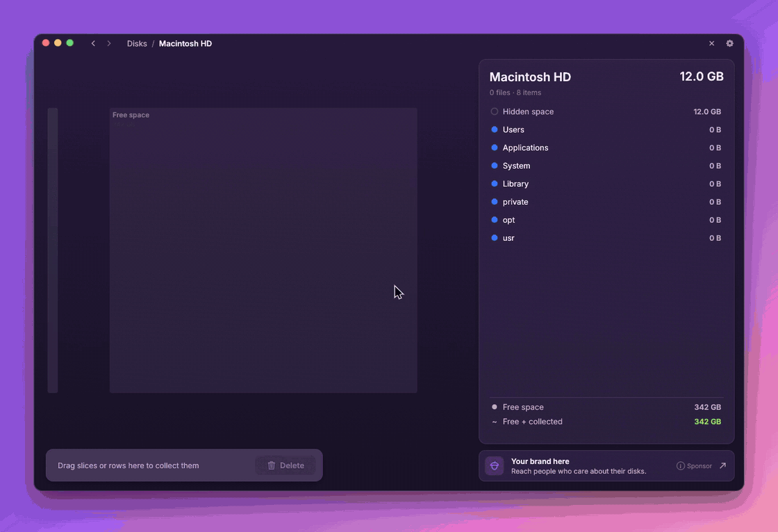Click the hollow circle next to Hidden space

coord(494,112)
